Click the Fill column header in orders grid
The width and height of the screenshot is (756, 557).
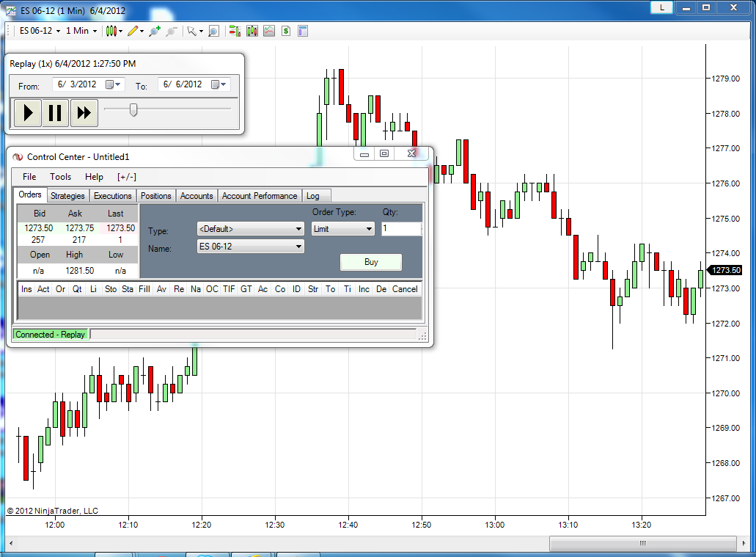(144, 289)
